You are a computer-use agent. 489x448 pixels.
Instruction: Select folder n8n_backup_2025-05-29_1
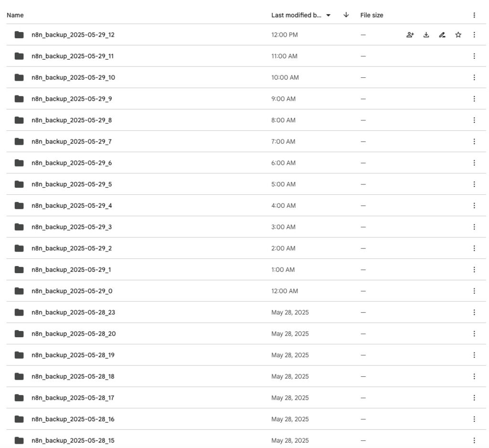pos(246,269)
